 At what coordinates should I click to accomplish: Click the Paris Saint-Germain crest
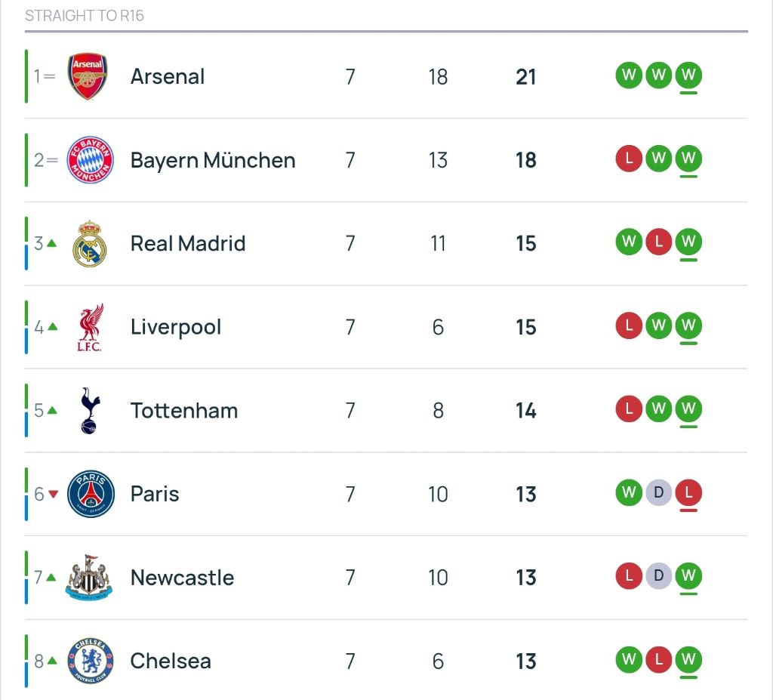[91, 494]
